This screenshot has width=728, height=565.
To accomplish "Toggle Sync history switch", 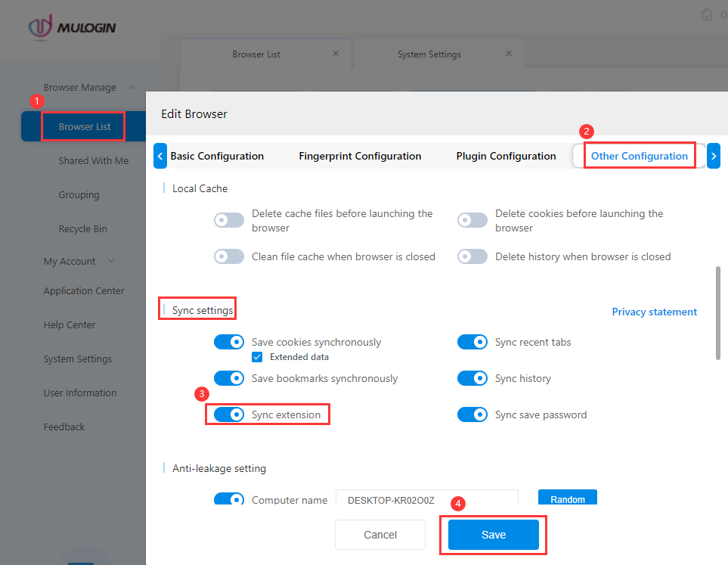I will (x=472, y=378).
